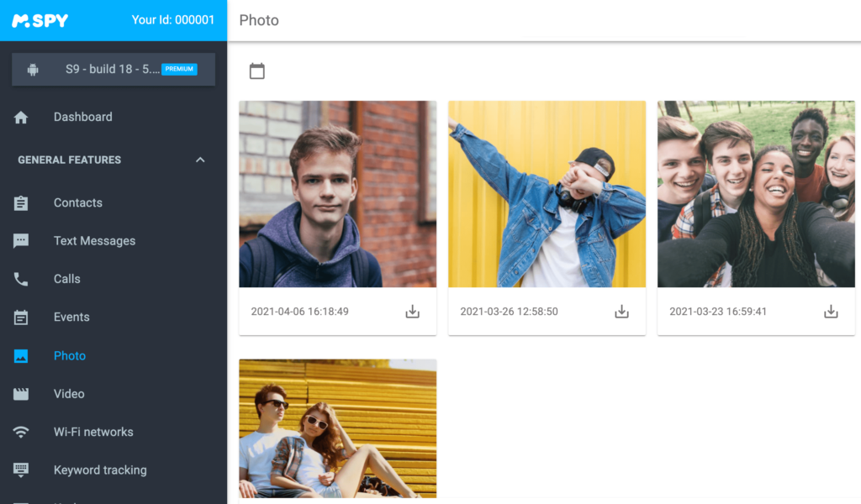
Task: Open the hoodie guy brick wall photo
Action: (338, 194)
